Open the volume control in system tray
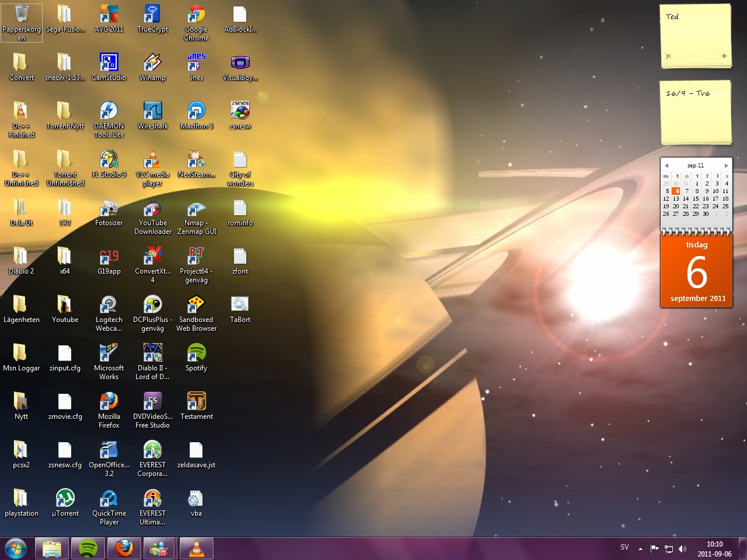Viewport: 747px width, 560px height. (x=683, y=548)
